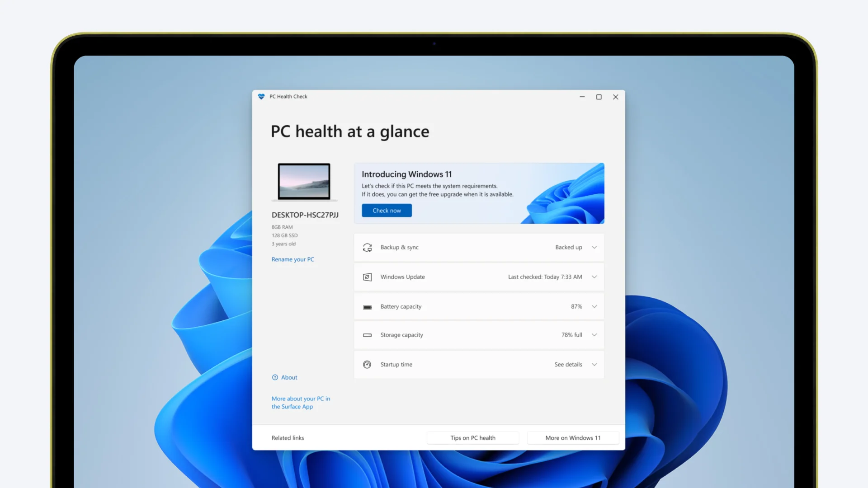Click the 87% battery value
The height and width of the screenshot is (488, 868).
click(x=576, y=306)
